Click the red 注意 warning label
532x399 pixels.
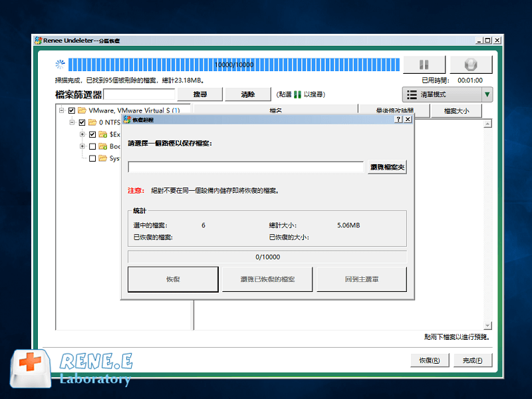tap(136, 191)
